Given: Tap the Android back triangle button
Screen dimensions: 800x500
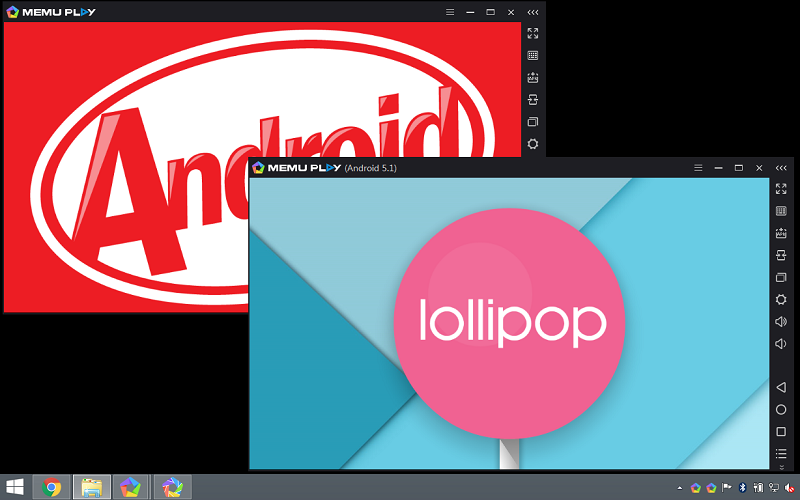Looking at the screenshot, I should (x=781, y=387).
